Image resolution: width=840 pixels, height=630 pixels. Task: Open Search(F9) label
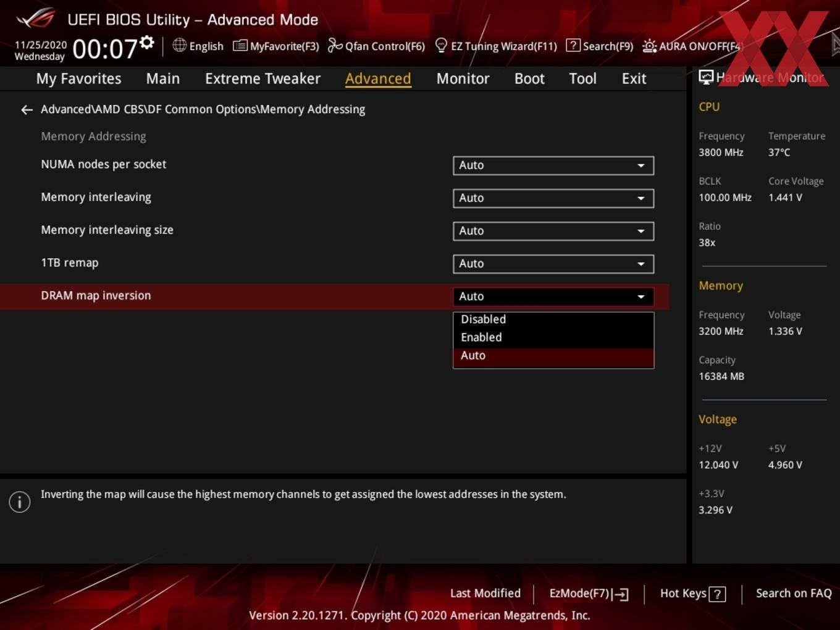(x=608, y=46)
